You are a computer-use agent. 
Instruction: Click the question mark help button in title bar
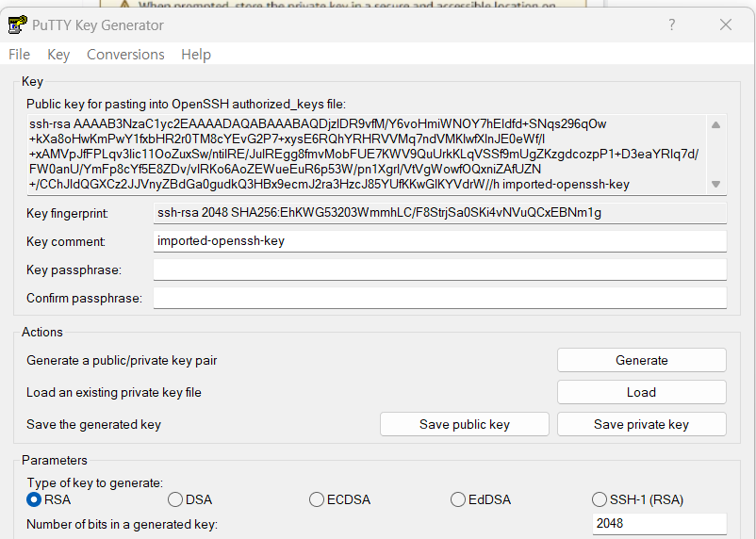[x=671, y=24]
